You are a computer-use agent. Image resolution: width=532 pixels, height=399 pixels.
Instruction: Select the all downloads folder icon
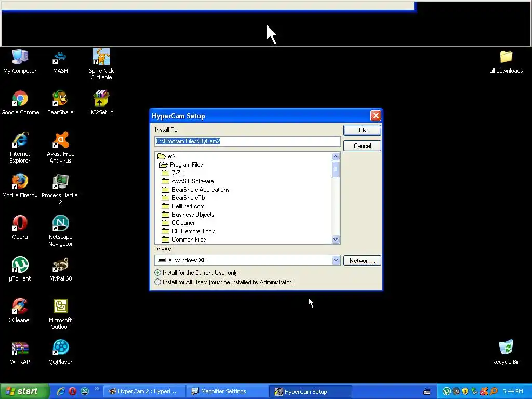(x=506, y=61)
